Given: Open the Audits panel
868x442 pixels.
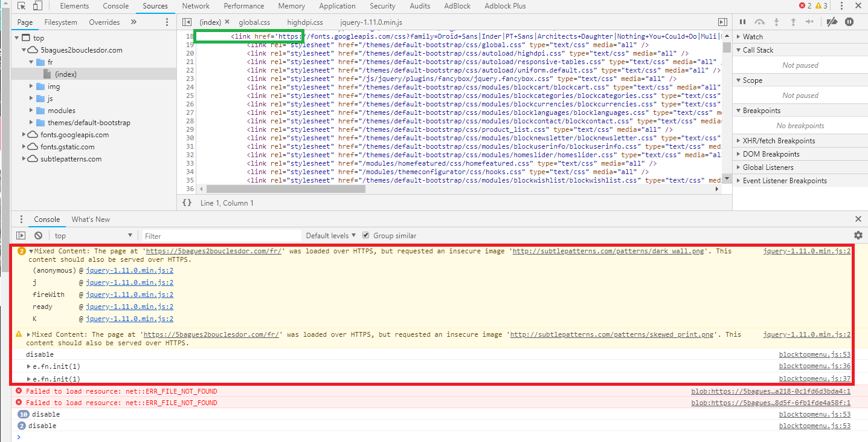Looking at the screenshot, I should (420, 6).
